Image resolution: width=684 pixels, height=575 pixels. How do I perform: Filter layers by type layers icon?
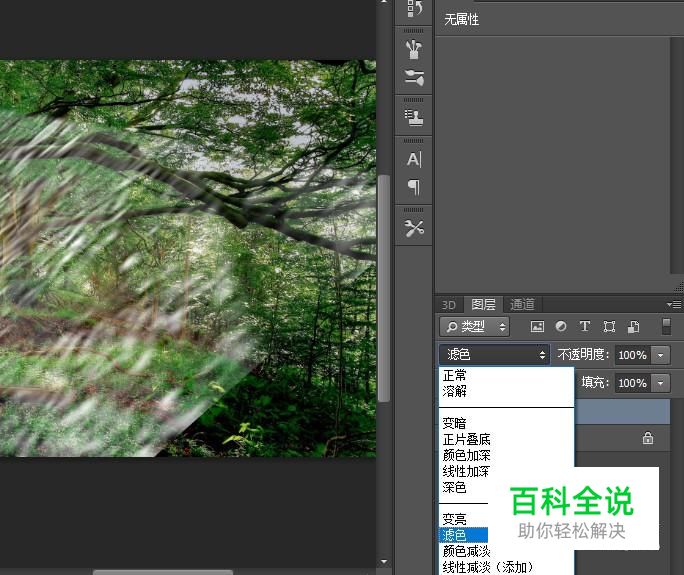585,326
